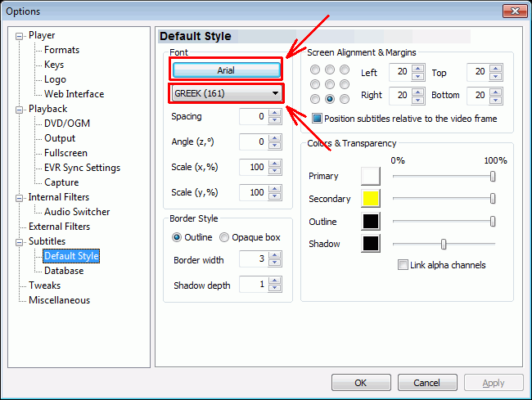Collapse the Subtitles tree node
The image size is (532, 400).
click(x=20, y=242)
